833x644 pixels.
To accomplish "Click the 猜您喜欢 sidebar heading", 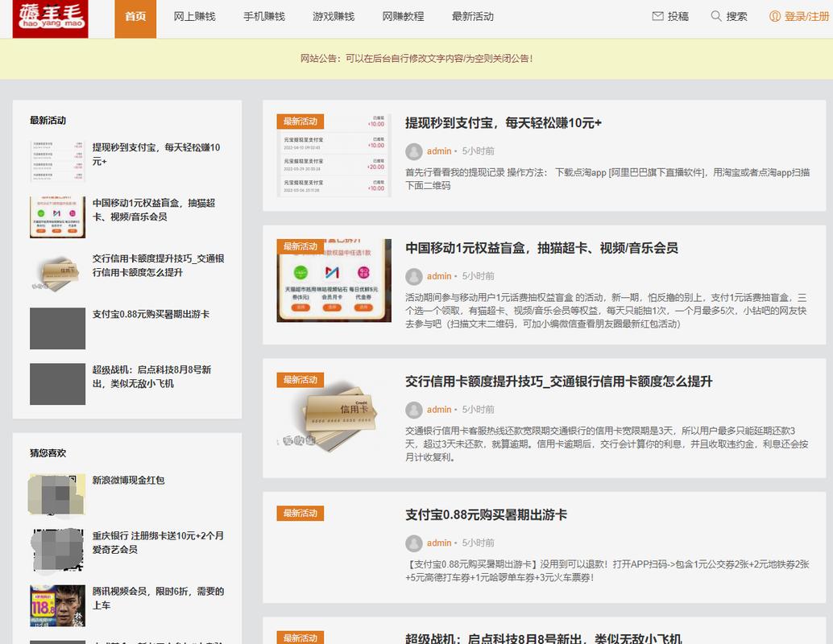I will pyautogui.click(x=48, y=453).
